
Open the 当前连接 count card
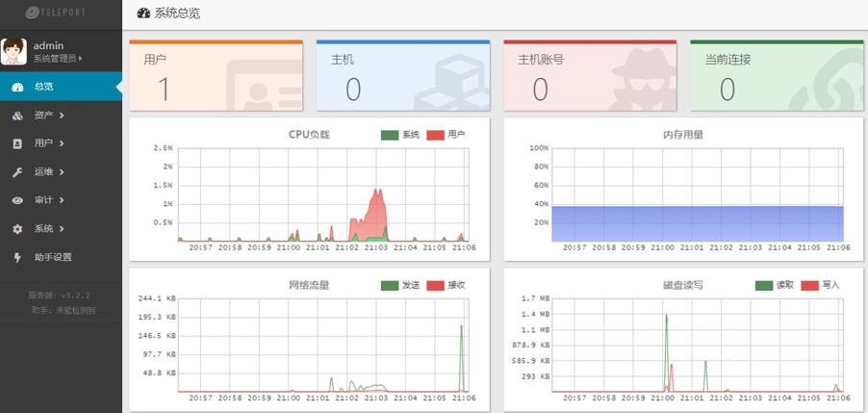click(x=777, y=75)
